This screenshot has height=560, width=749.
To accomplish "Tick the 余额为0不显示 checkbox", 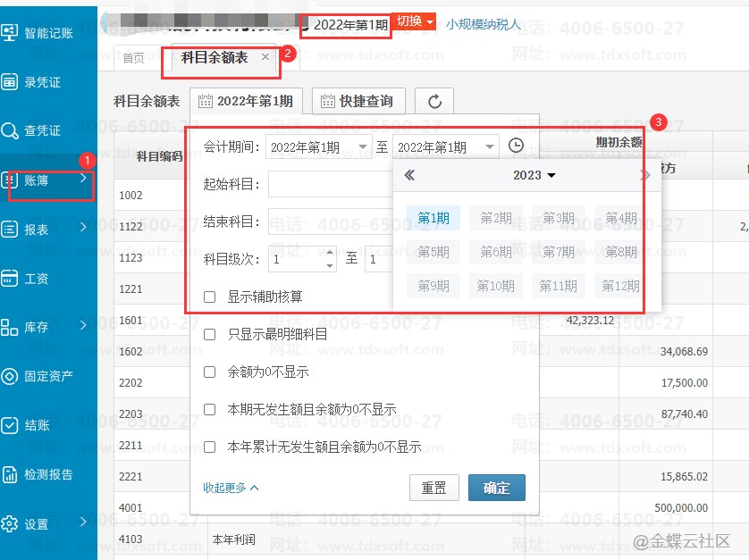I will click(210, 372).
